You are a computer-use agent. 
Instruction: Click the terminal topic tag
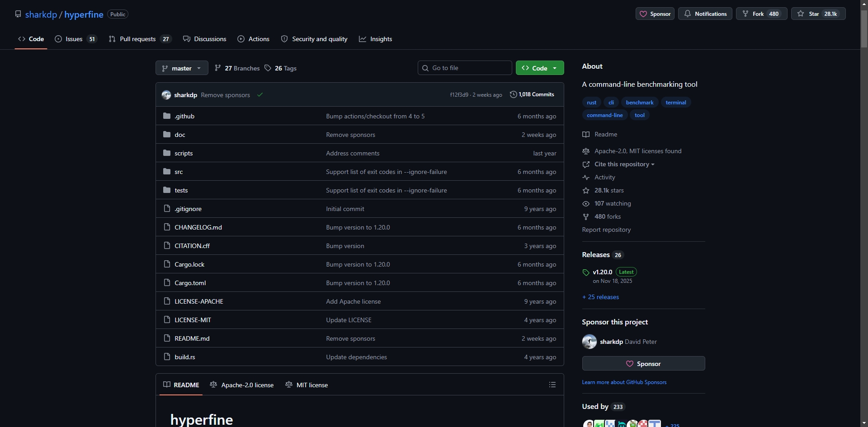click(676, 103)
